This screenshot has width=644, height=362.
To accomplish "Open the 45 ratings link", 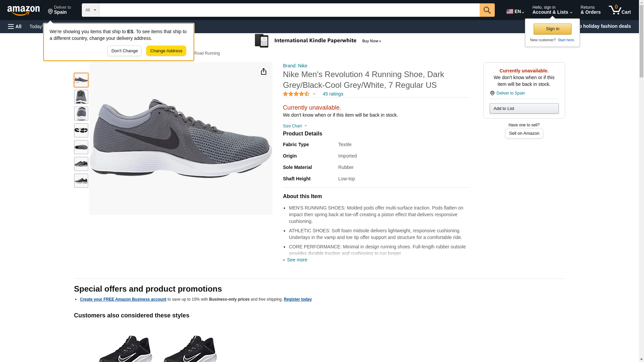I will (333, 94).
